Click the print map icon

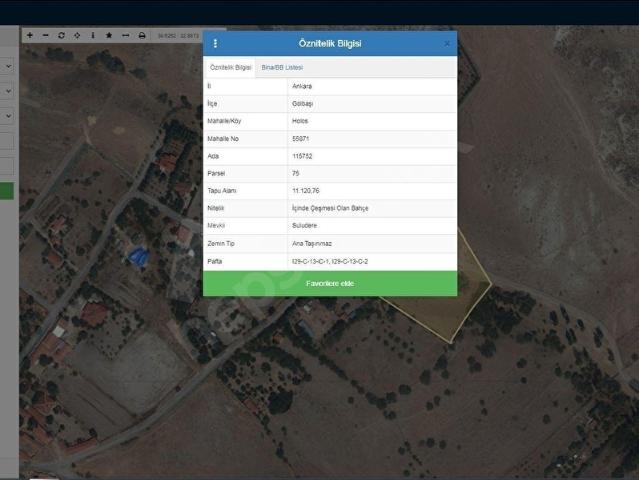click(142, 35)
